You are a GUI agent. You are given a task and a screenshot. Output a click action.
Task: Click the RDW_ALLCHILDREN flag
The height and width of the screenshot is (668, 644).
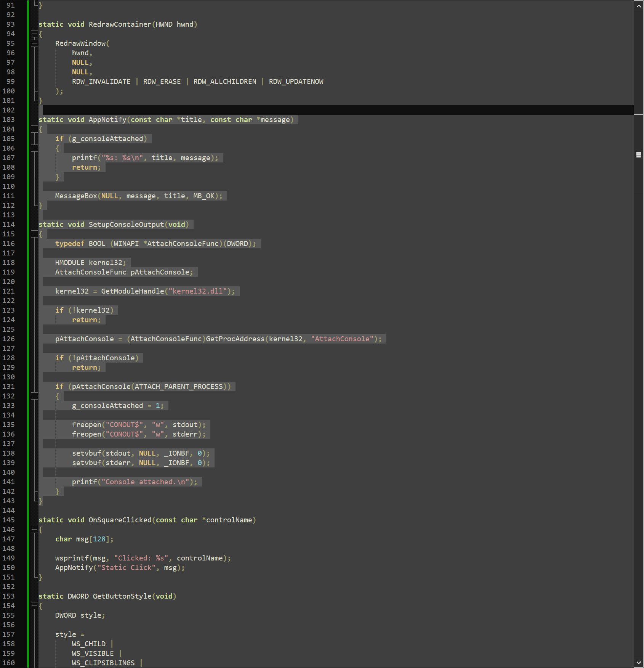(x=225, y=82)
